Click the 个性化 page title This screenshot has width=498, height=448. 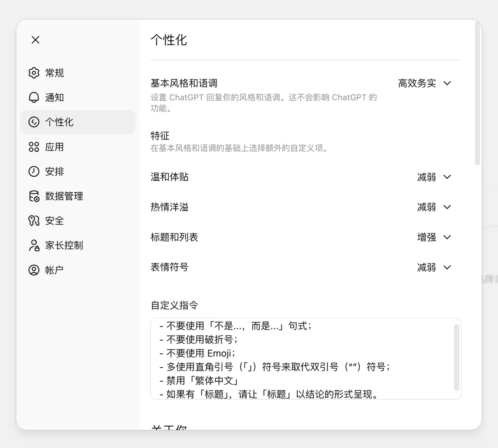(x=169, y=40)
